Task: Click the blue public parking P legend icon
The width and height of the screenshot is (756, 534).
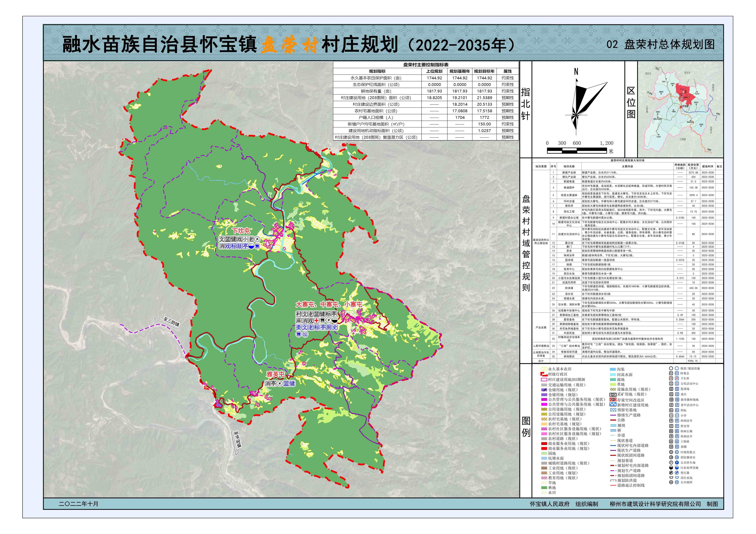Action: point(677,463)
